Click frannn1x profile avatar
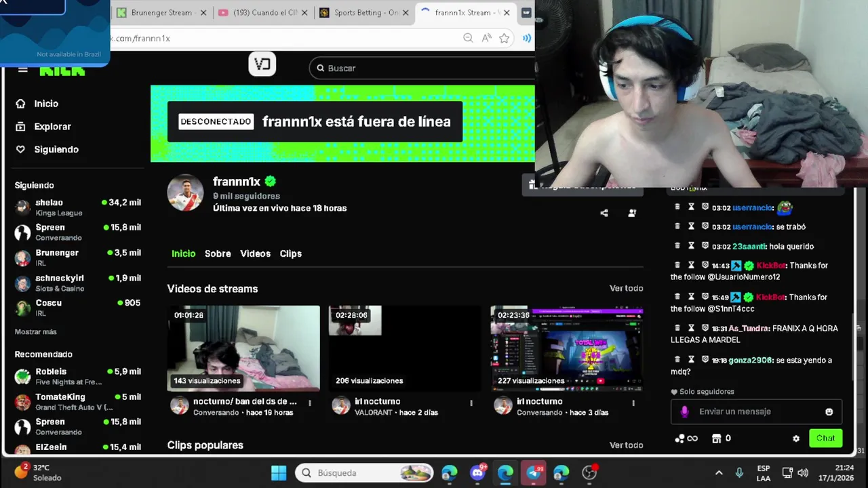 [185, 192]
